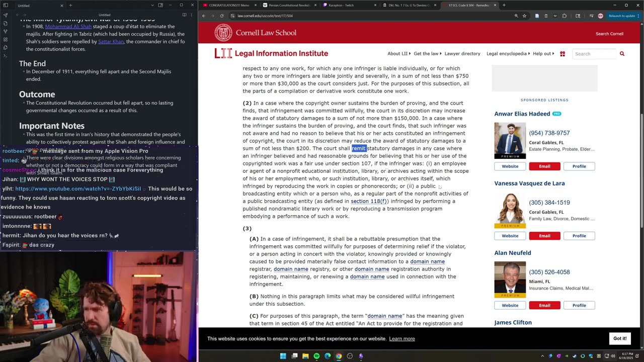
Task: Visit Website for Anwar Elias Hadeed
Action: [x=510, y=166]
